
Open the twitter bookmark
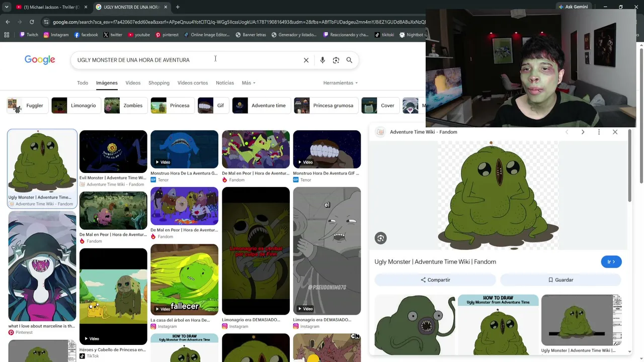pos(113,35)
